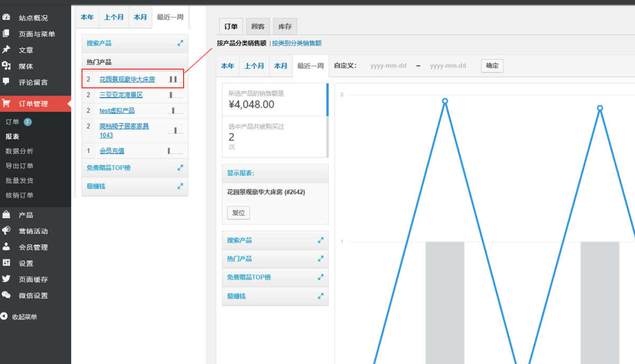
Task: Click the 微信设置 WeChat icon
Action: click(6, 295)
